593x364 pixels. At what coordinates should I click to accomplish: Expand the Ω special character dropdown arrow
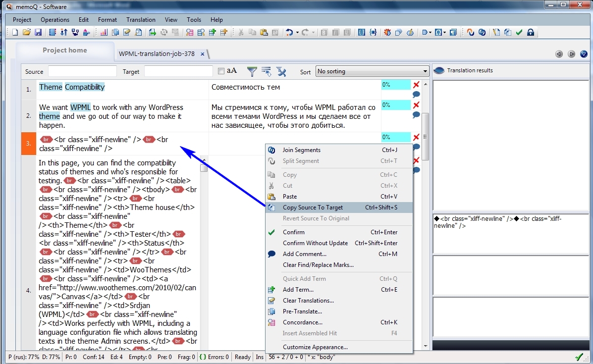click(444, 32)
